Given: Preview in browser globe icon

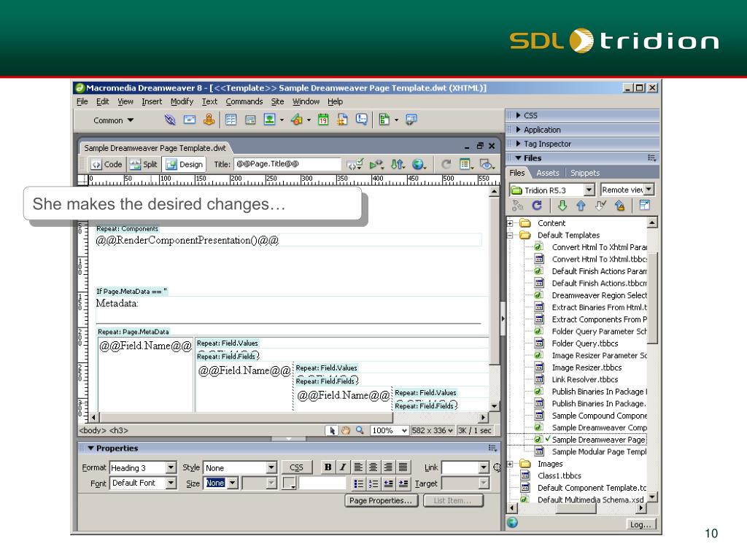Looking at the screenshot, I should [x=418, y=164].
